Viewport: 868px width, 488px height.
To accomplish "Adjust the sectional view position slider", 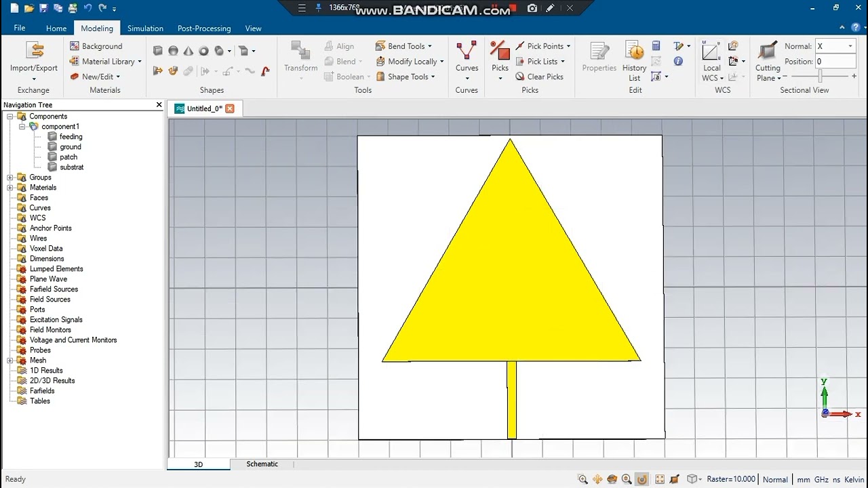I will [819, 77].
